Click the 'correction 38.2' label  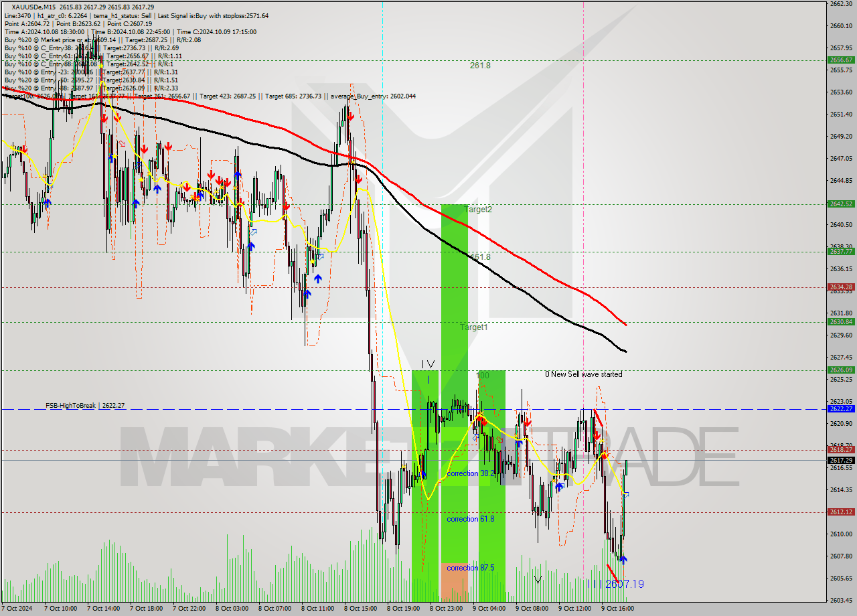471,473
